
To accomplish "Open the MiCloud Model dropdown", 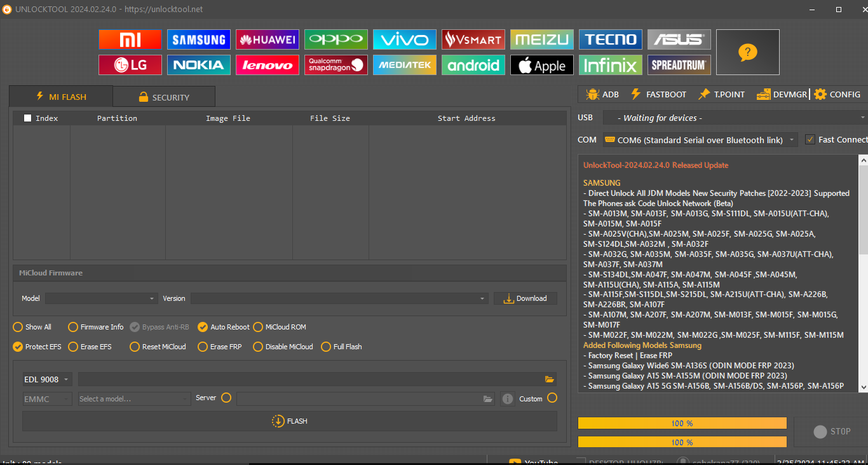I will click(x=101, y=298).
